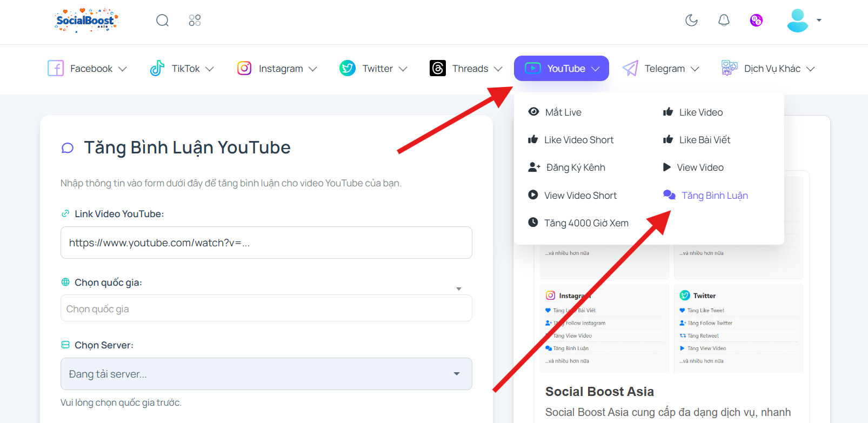
Task: Click the Dịch Vụ Khác icon
Action: (730, 68)
